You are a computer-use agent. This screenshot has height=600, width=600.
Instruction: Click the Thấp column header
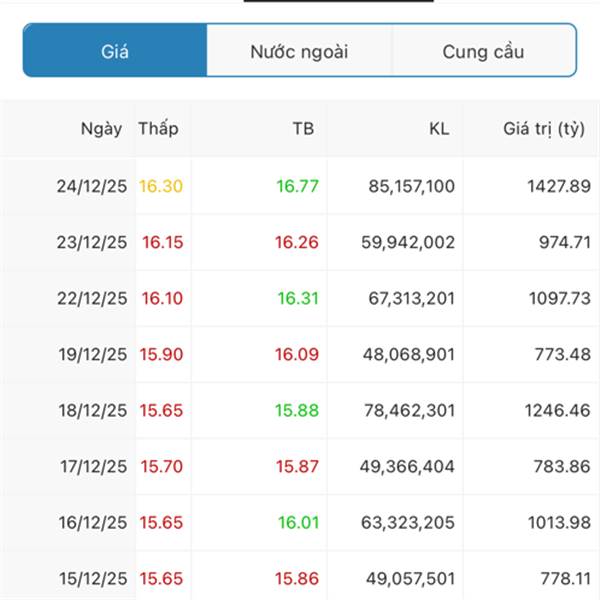pyautogui.click(x=158, y=128)
